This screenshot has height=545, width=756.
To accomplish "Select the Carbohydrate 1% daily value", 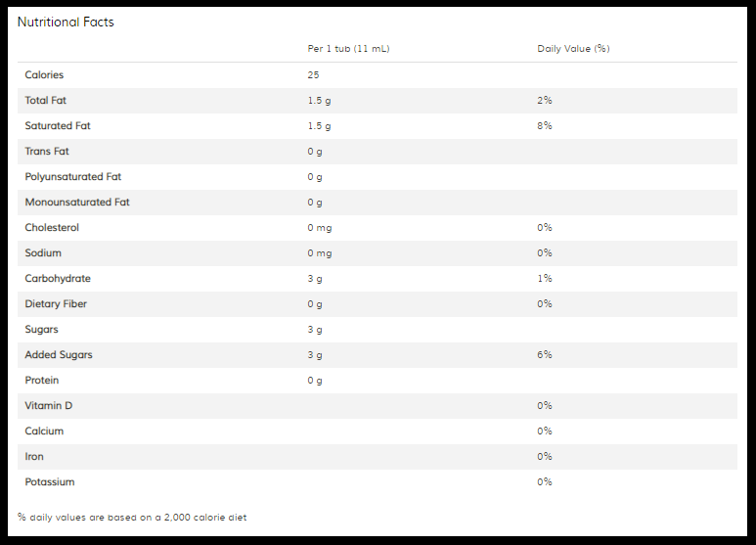I will click(x=545, y=278).
